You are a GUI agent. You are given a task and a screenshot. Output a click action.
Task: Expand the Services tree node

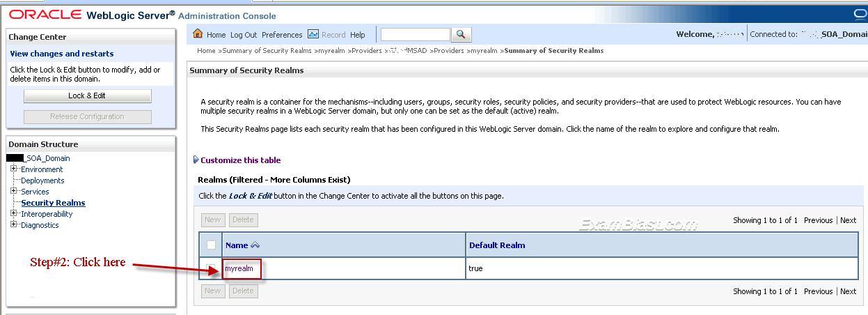[14, 191]
